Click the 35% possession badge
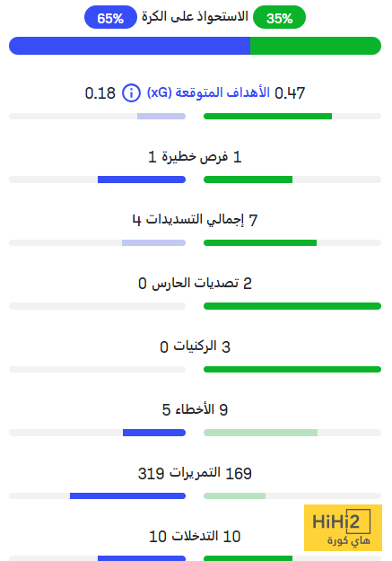 pos(279,17)
